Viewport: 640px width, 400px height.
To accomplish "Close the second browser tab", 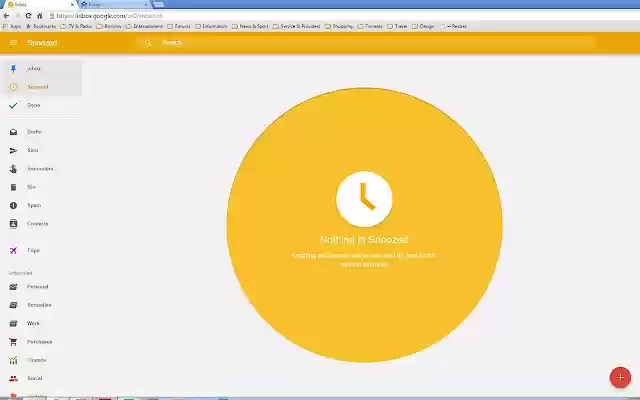I will point(146,4).
